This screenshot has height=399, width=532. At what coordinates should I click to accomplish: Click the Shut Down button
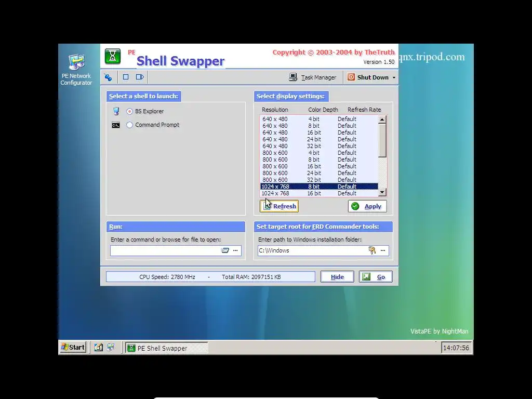(x=368, y=77)
